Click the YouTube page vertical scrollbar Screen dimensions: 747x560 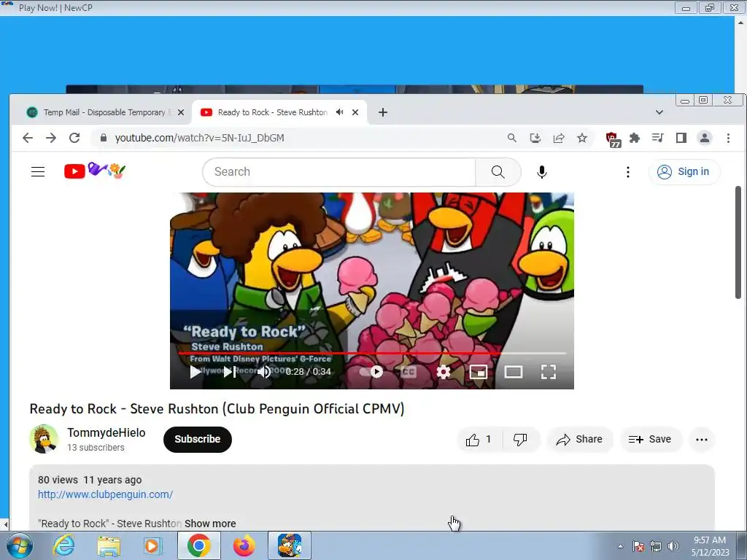[x=738, y=243]
